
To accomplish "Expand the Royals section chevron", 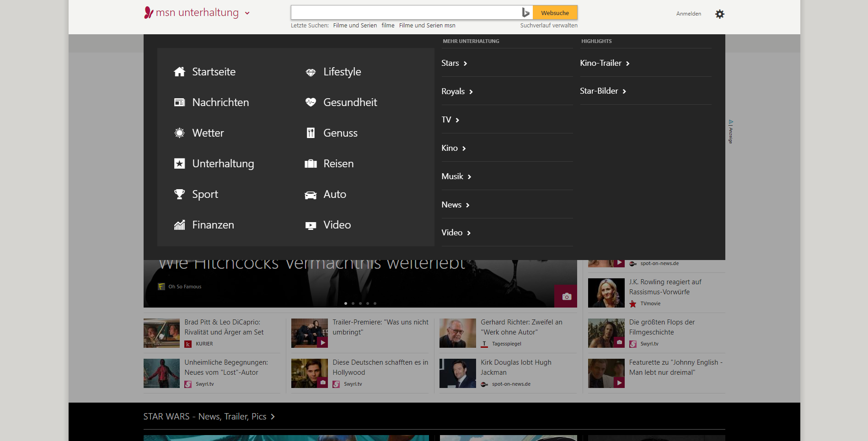I will (471, 92).
